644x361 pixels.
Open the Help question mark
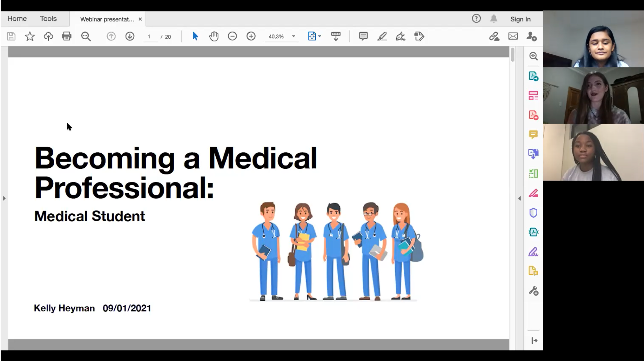coord(476,19)
